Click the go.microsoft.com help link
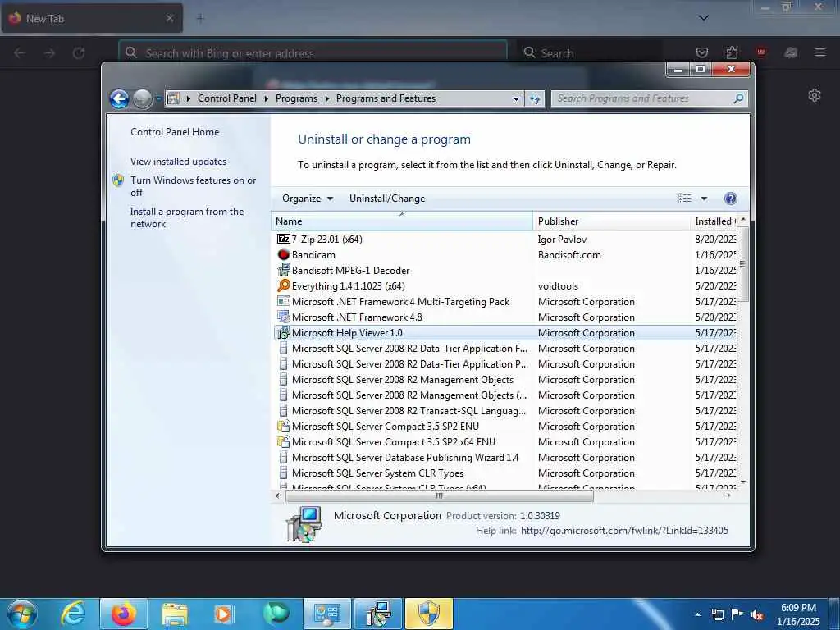 [x=624, y=531]
